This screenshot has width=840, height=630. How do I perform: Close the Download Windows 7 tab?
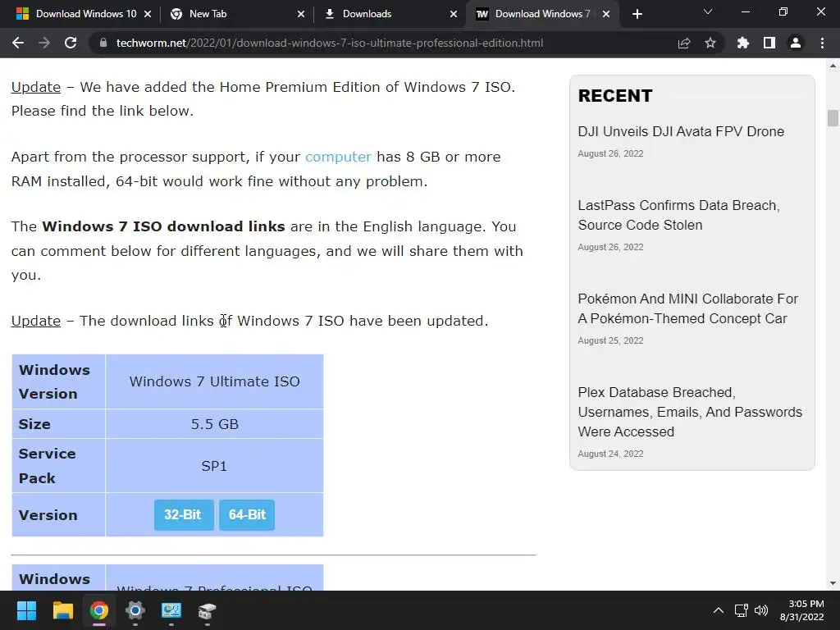click(606, 14)
